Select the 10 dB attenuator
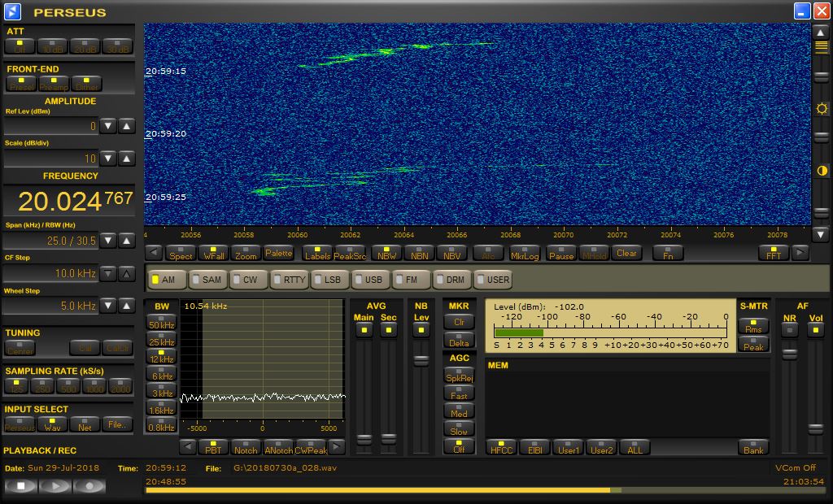833x504 pixels. [x=52, y=46]
